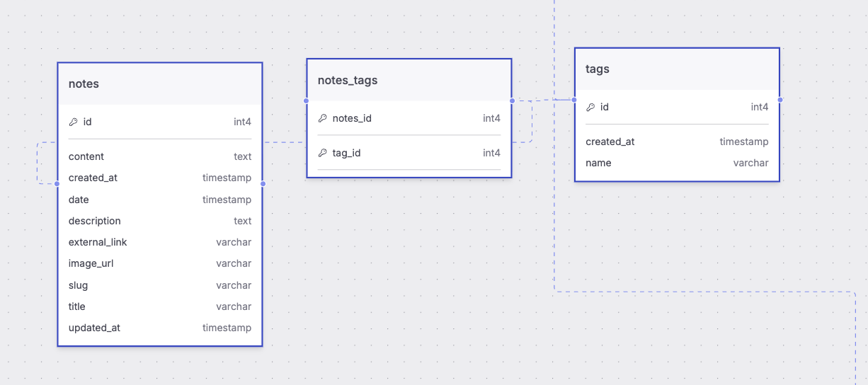The image size is (868, 385).
Task: Click the varchar type of image_url column
Action: tap(234, 263)
